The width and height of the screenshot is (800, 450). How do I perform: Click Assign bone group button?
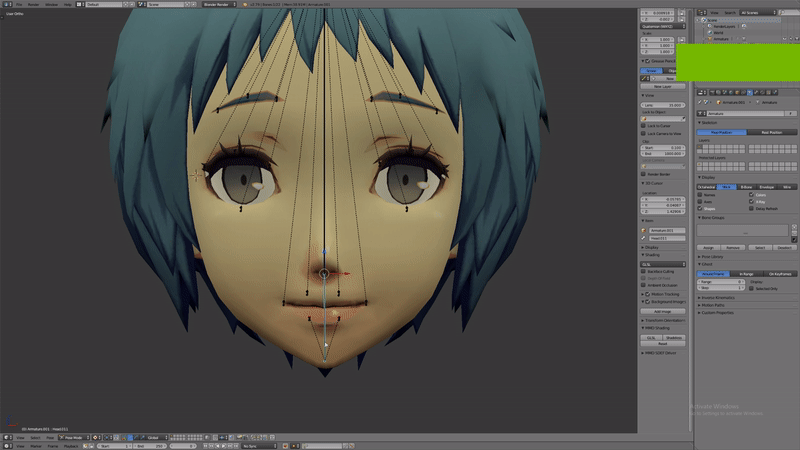pos(708,247)
